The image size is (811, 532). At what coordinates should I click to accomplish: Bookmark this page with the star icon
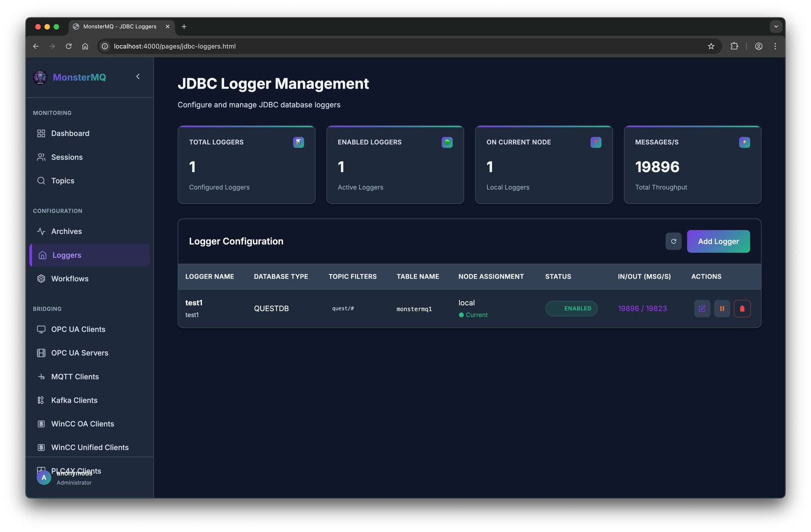click(711, 46)
